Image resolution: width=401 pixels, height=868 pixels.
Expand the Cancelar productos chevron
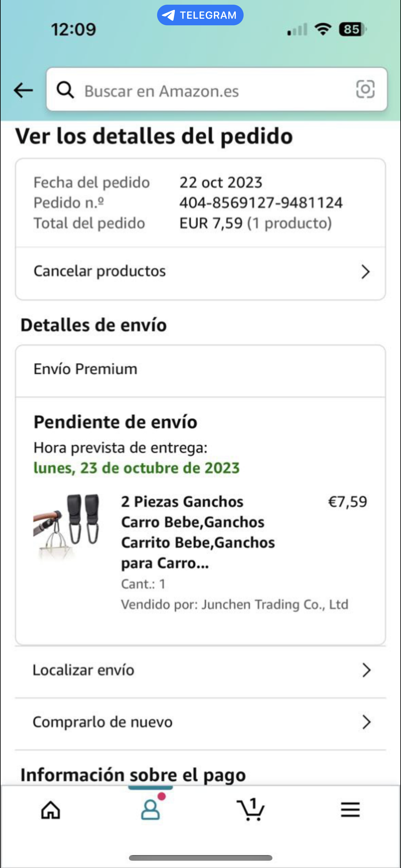tap(365, 272)
